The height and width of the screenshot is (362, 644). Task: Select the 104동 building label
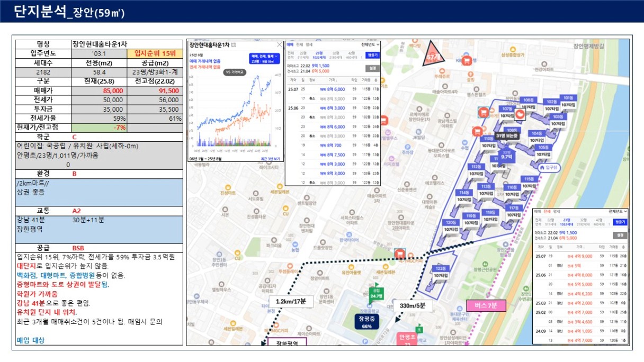(x=538, y=133)
